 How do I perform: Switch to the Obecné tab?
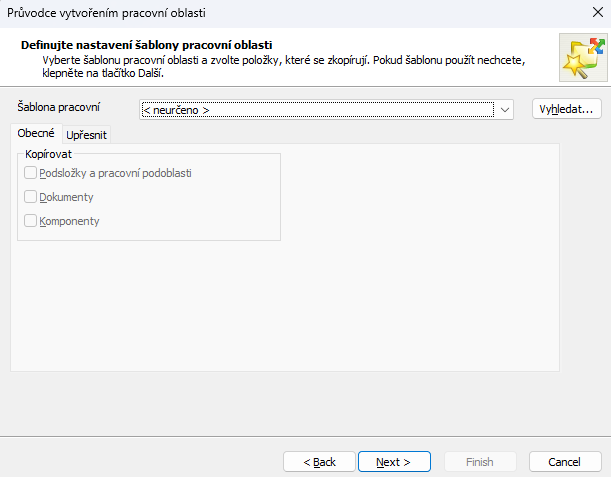(36, 134)
